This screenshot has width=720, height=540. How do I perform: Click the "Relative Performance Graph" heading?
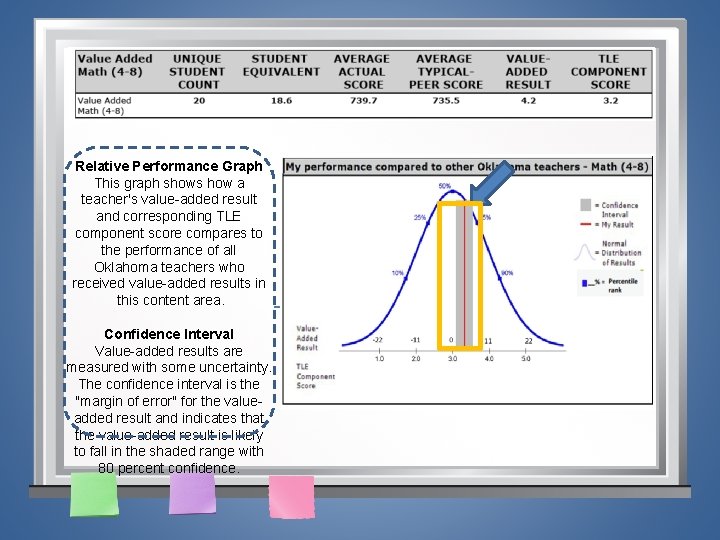[x=169, y=166]
